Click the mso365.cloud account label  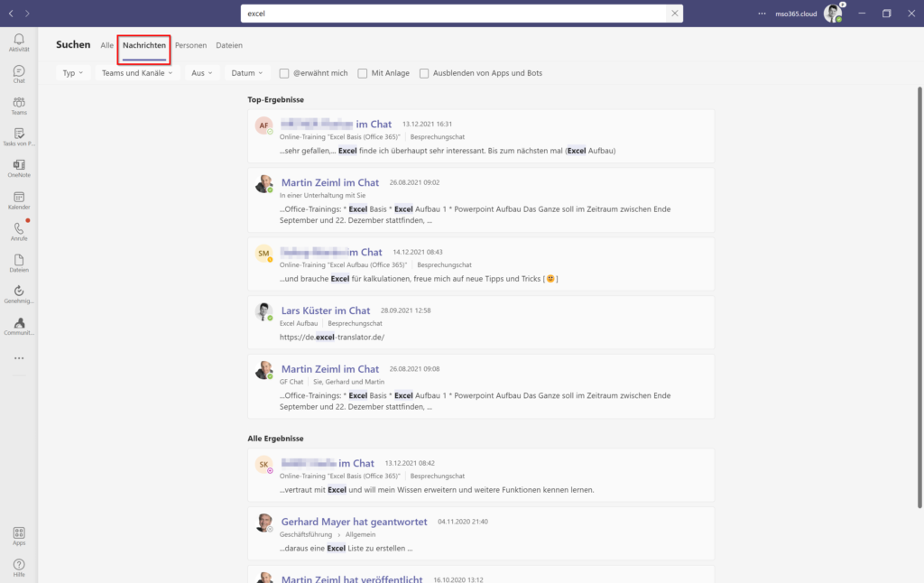click(x=796, y=14)
